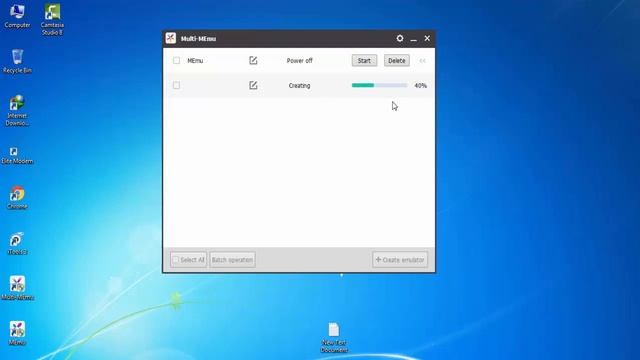Start the MEmu emulator
Screen dimensions: 640x360
click(x=364, y=60)
